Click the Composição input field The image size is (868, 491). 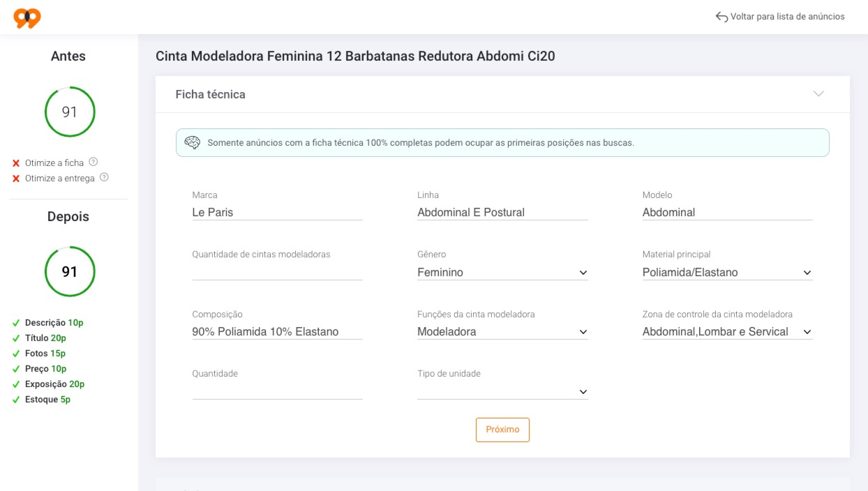(277, 332)
